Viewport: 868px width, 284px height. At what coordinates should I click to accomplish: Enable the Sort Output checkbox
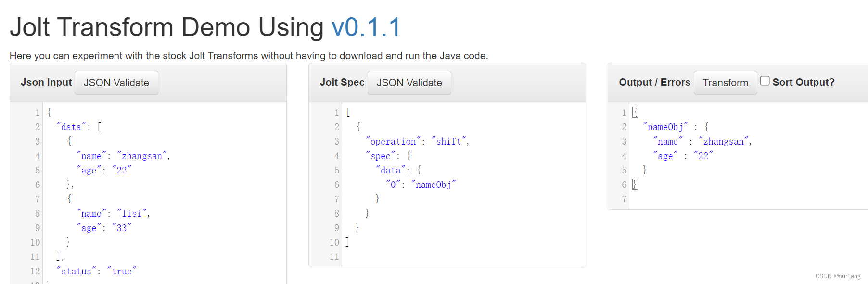[x=765, y=81]
